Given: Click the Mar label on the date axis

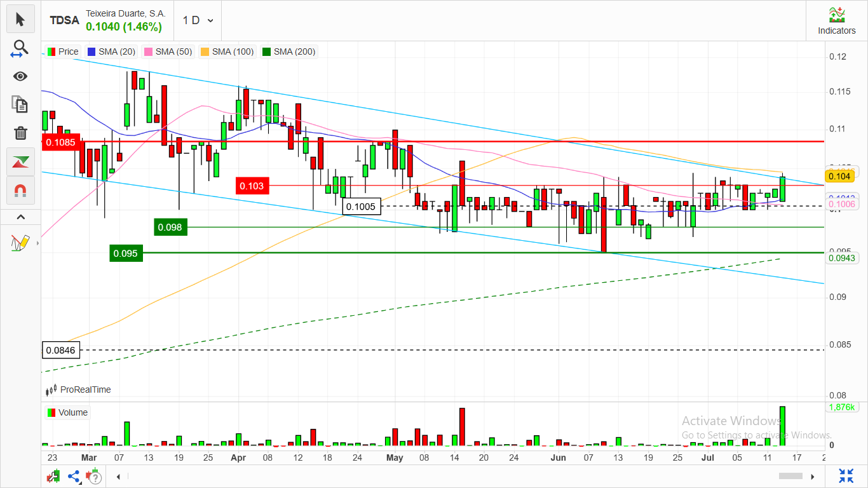Looking at the screenshot, I should click(x=89, y=457).
